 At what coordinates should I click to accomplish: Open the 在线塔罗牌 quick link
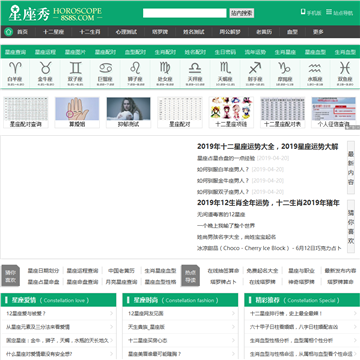262,282
